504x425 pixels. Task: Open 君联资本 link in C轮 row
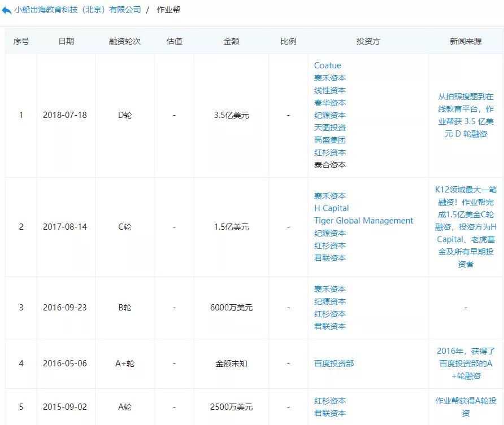330,258
